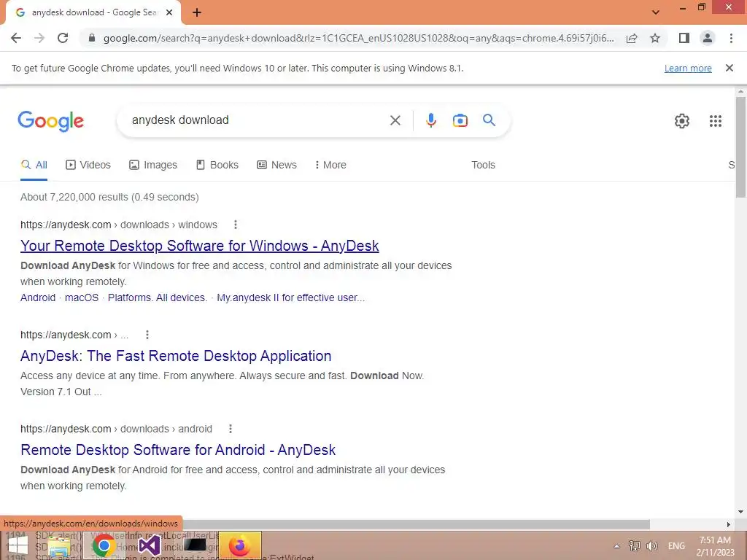The height and width of the screenshot is (560, 747).
Task: Click the ENG language indicator
Action: (x=676, y=546)
